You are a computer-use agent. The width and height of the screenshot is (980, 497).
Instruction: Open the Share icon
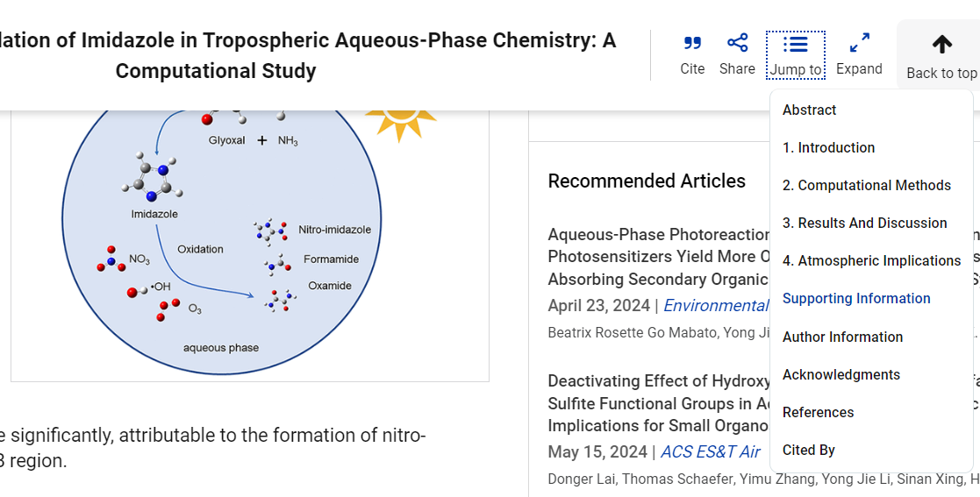click(x=737, y=43)
